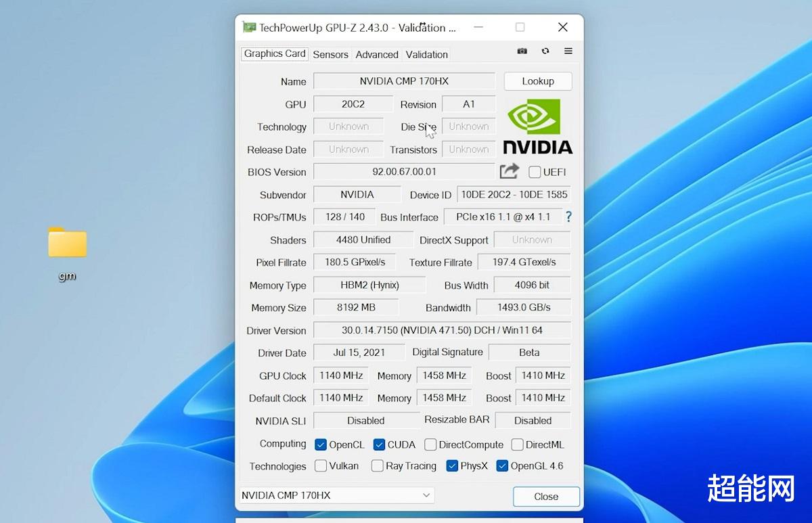Switch to the Sensors tab
This screenshot has width=812, height=523.
point(330,54)
